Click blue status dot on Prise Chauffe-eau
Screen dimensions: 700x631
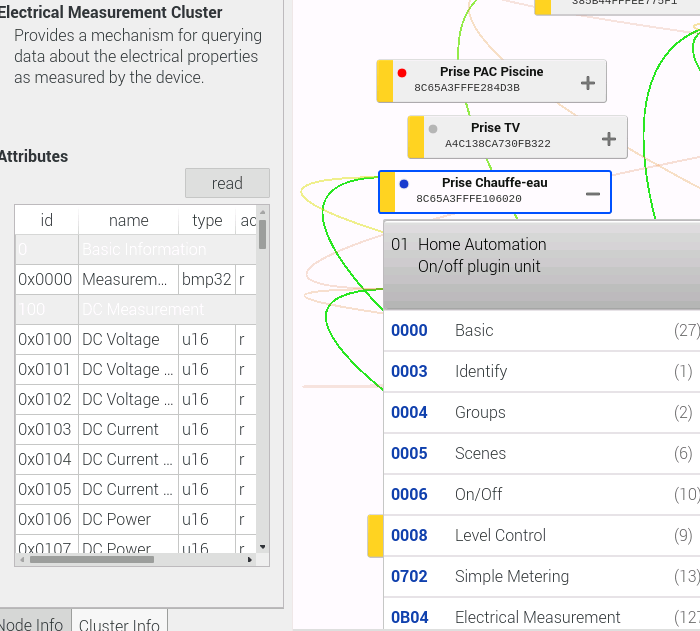pos(404,184)
